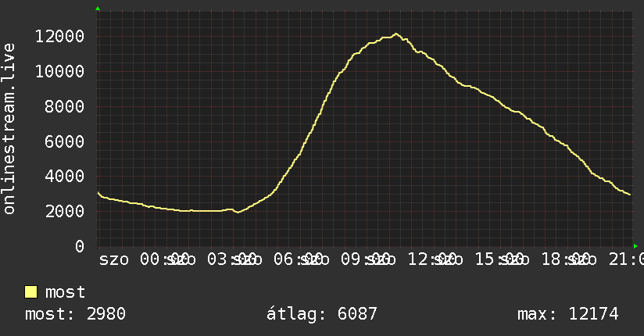Screen dimensions: 644x336
Task: Click the yellow line's lowest dip near 03:00
Action: (238, 212)
